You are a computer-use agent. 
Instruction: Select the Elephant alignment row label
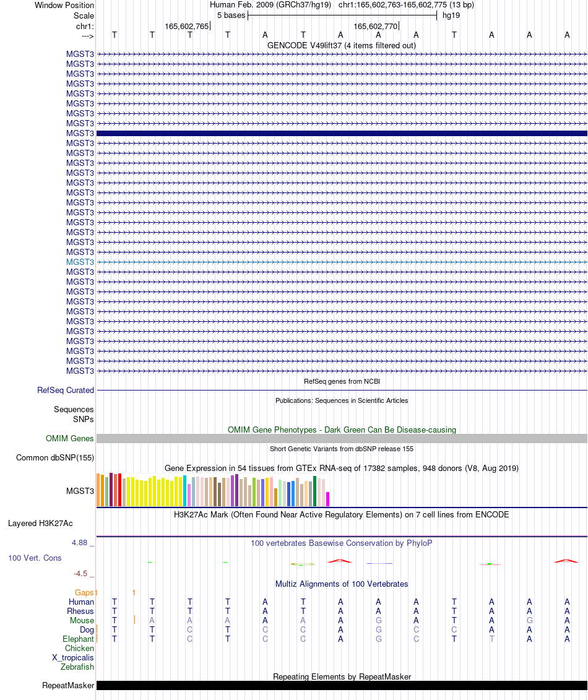[78, 639]
